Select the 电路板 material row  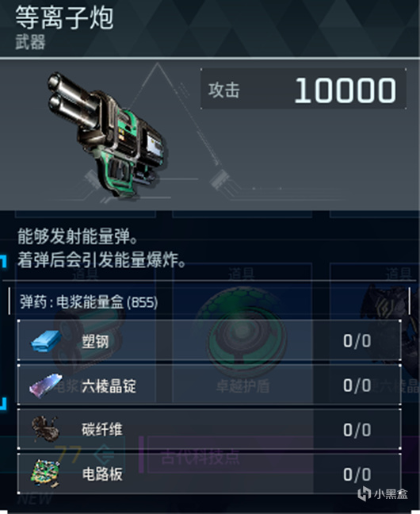(x=209, y=474)
